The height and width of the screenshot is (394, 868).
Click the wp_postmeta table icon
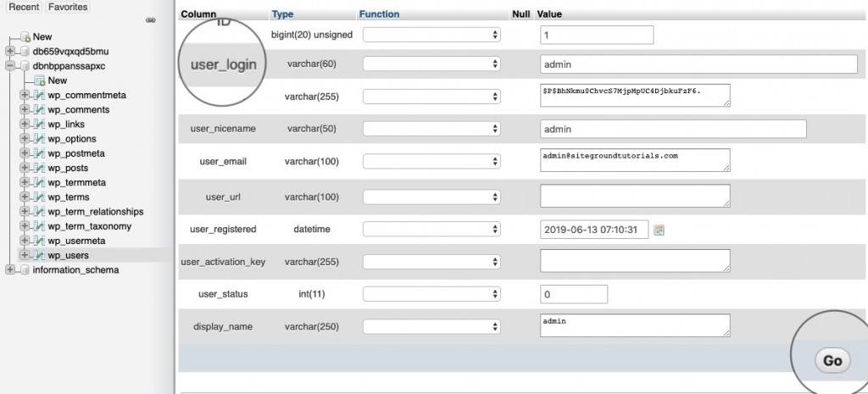click(x=39, y=153)
